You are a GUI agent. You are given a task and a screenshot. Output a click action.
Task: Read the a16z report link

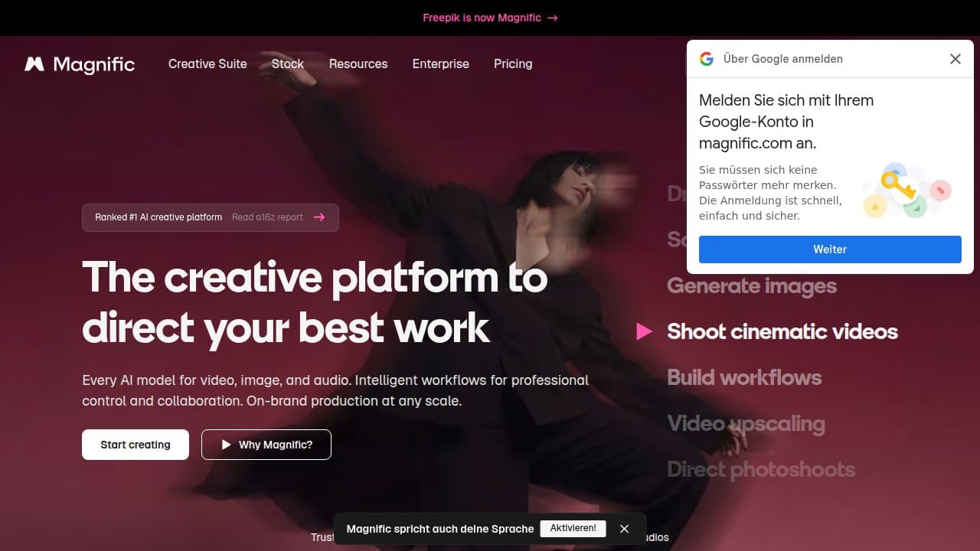[x=267, y=217]
